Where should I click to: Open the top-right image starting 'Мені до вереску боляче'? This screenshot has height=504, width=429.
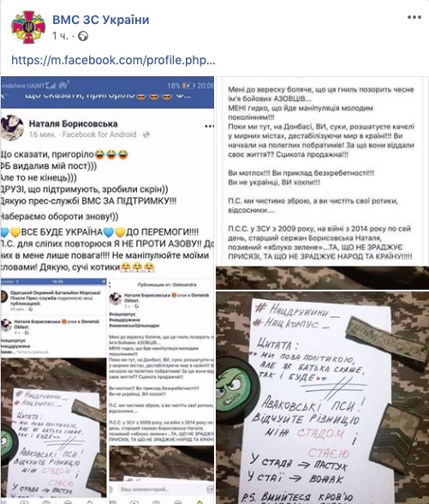click(322, 171)
